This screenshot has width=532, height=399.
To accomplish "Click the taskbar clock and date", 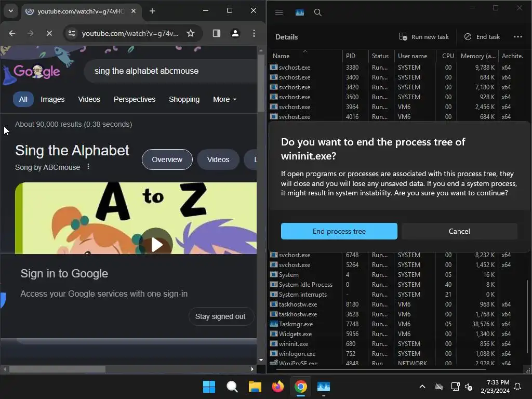I will pos(495,387).
